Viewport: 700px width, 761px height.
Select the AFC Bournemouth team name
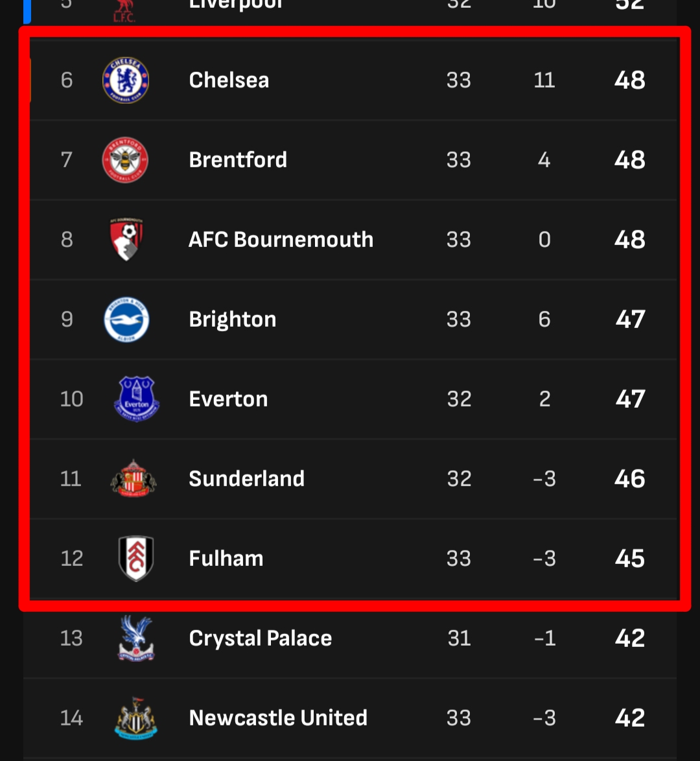point(281,240)
